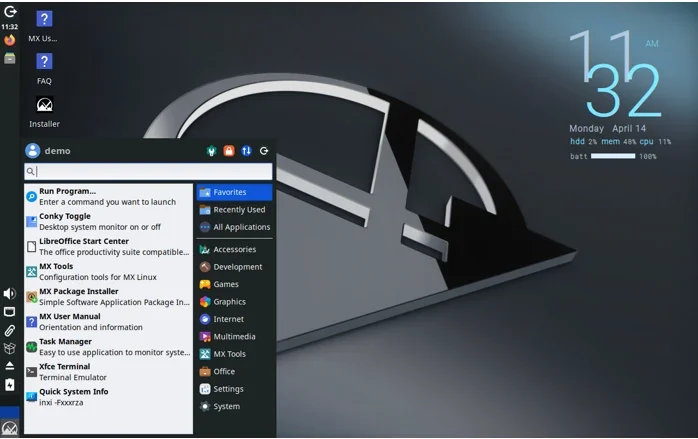Viewport: 698px width, 439px height.
Task: Open the volume control in the panel
Action: click(x=9, y=293)
